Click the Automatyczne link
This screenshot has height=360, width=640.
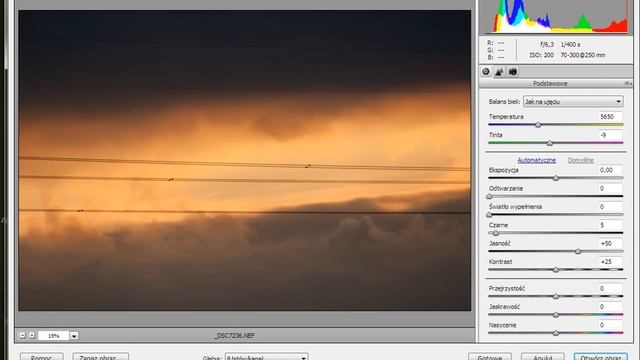[x=536, y=160]
